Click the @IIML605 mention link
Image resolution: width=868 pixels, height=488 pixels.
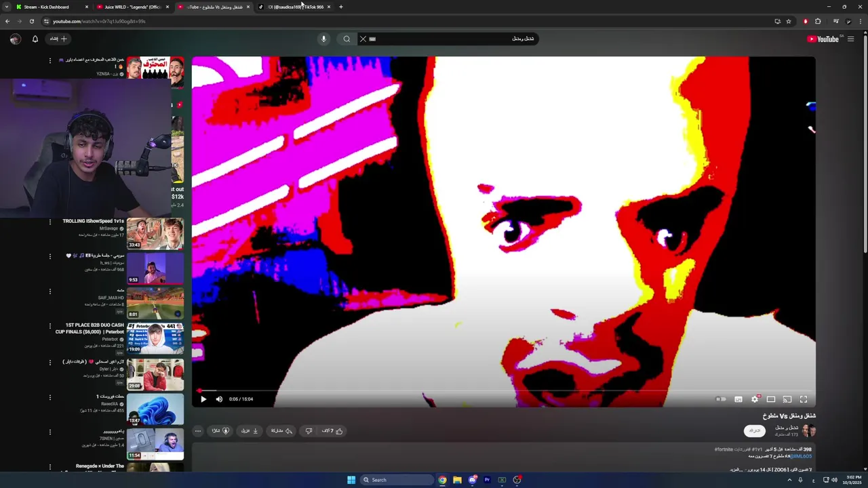(x=801, y=456)
